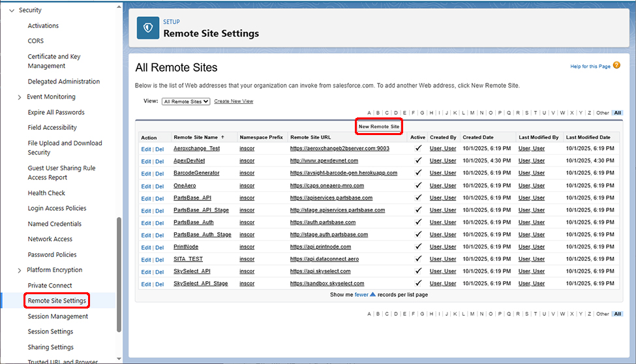Sort by the Active column header

coord(417,137)
